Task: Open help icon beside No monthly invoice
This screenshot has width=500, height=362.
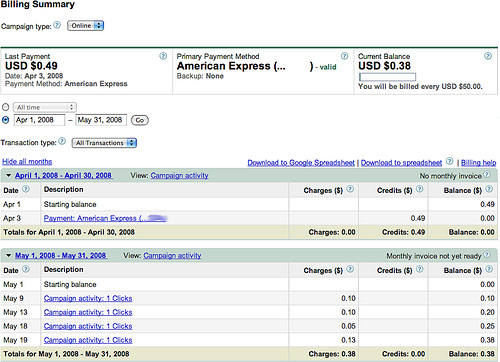Action: (487, 174)
